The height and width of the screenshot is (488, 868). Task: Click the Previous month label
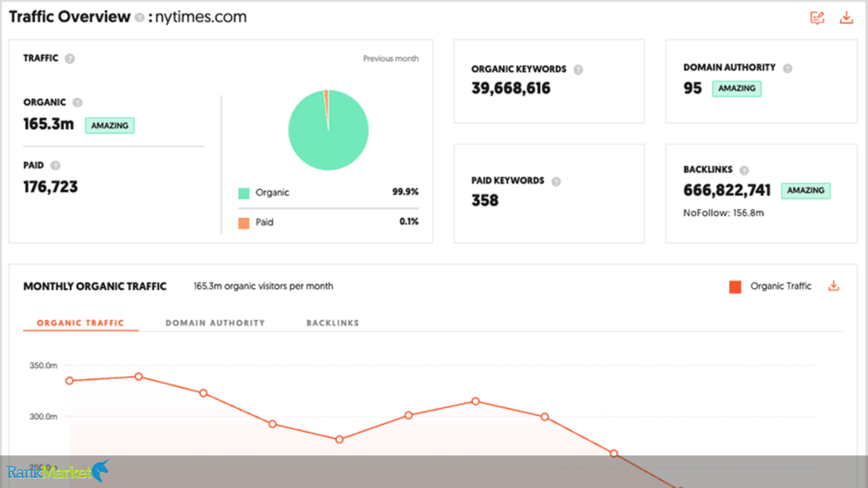point(391,59)
